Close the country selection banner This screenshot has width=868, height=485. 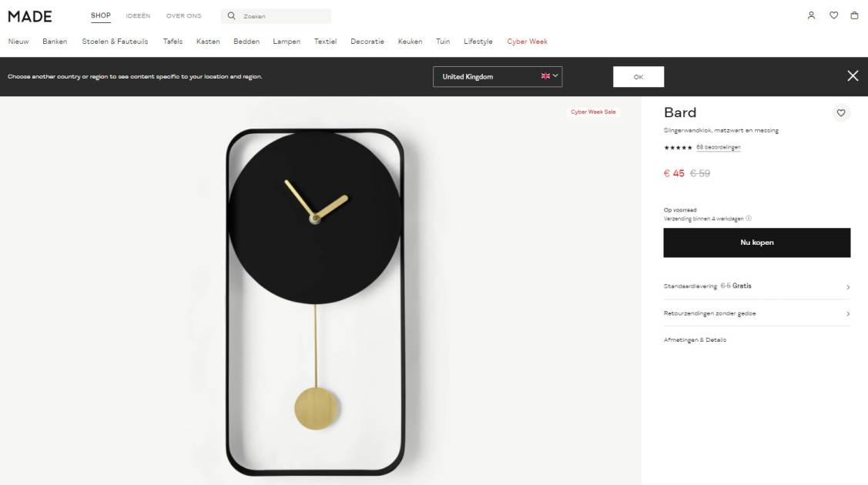click(x=853, y=75)
